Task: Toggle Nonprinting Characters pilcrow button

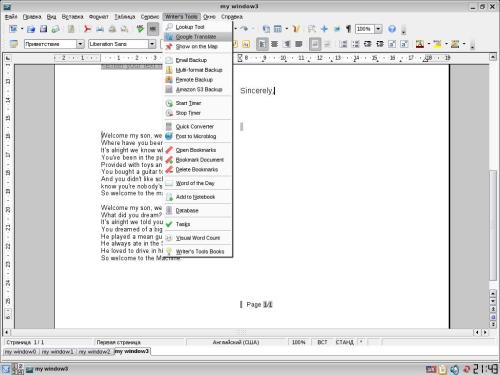Action: click(348, 29)
